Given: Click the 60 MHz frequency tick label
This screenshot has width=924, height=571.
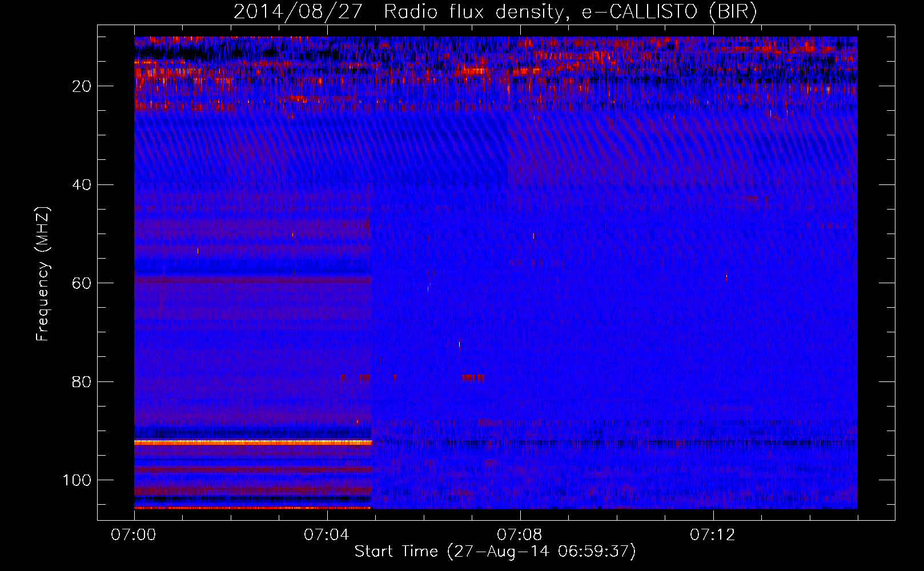Looking at the screenshot, I should tap(82, 283).
